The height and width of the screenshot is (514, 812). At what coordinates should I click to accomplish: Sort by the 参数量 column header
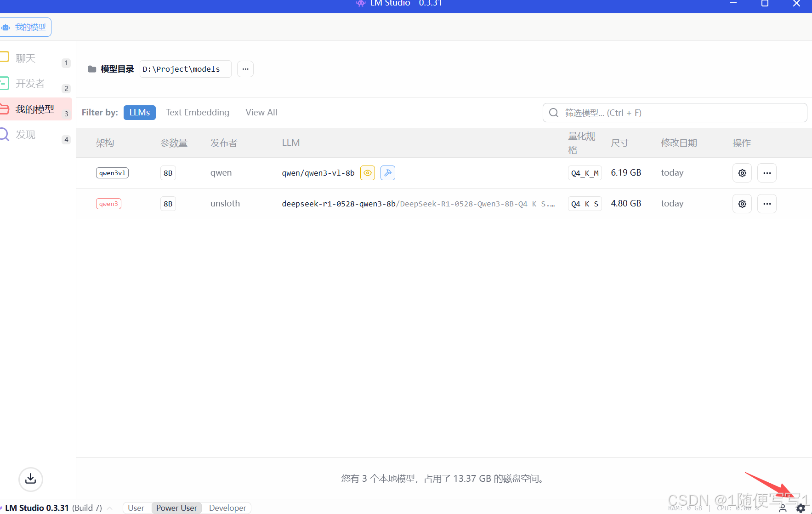click(174, 143)
